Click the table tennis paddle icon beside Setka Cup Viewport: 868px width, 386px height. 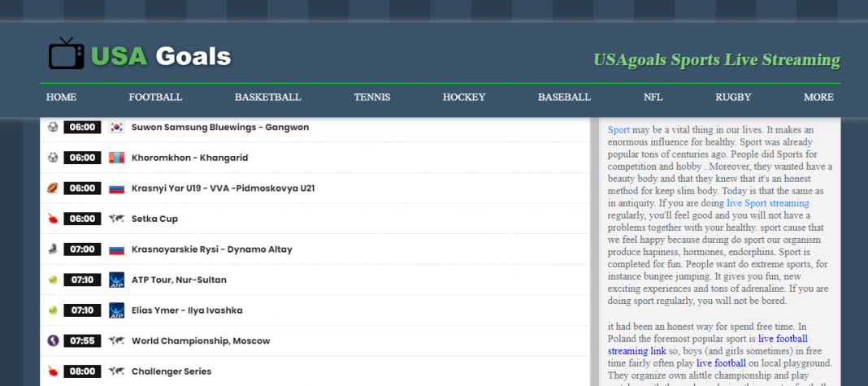(53, 219)
